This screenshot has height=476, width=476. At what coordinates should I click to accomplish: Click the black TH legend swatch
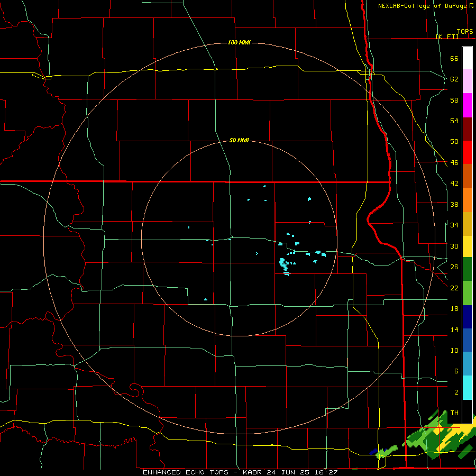coord(467,411)
